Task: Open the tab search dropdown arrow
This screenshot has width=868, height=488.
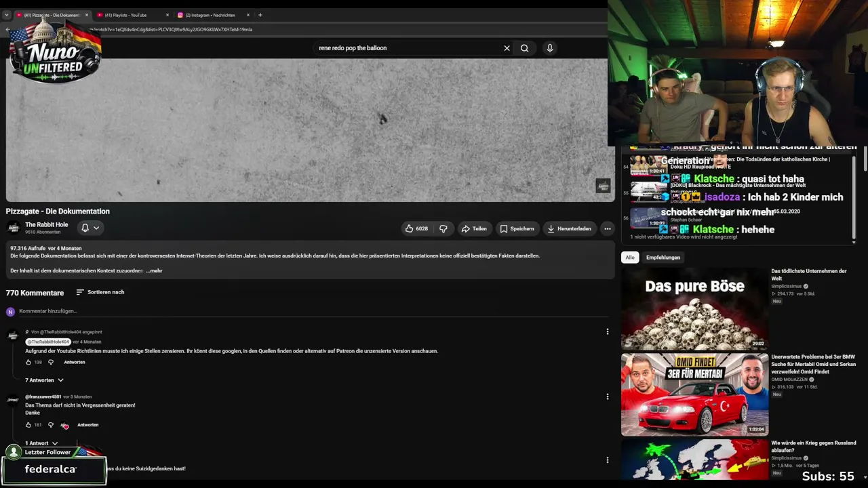Action: pyautogui.click(x=6, y=15)
